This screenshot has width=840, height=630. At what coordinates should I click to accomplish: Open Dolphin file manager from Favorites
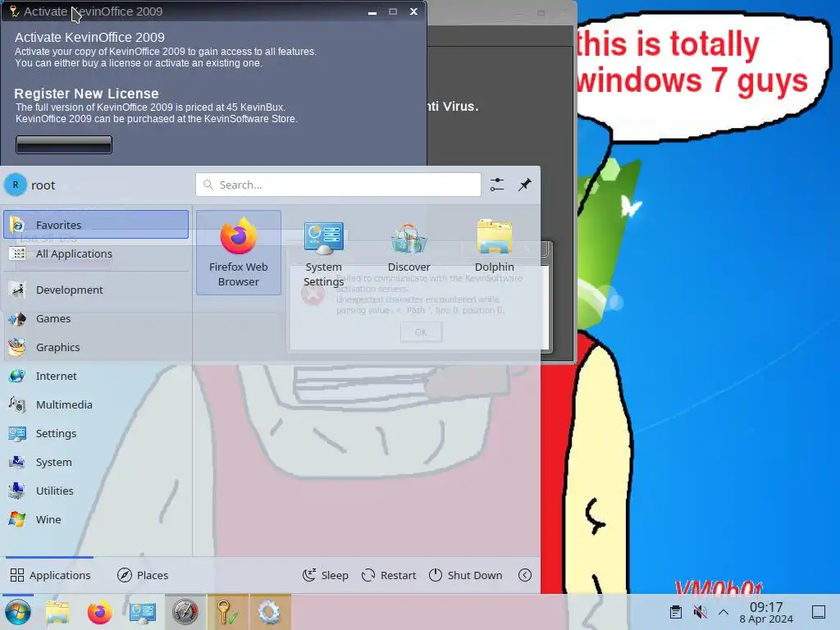(x=494, y=253)
